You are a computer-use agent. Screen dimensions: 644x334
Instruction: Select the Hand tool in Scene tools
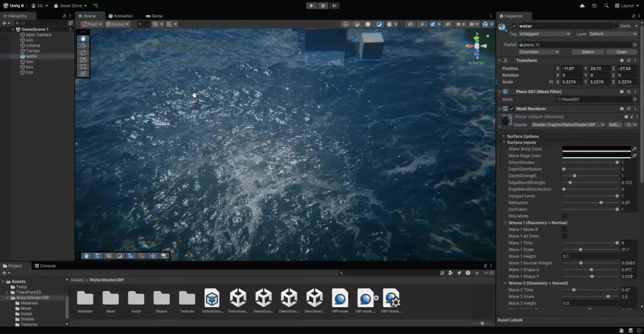tap(83, 38)
